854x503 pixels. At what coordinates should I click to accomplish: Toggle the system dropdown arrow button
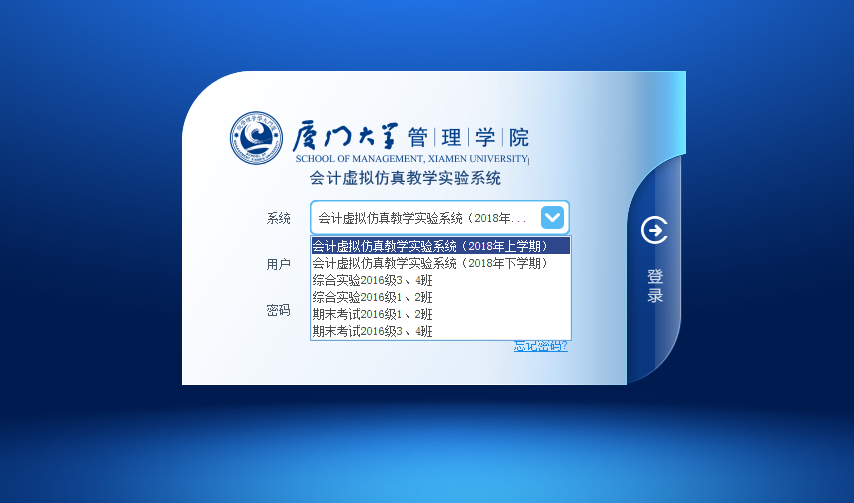[x=552, y=218]
